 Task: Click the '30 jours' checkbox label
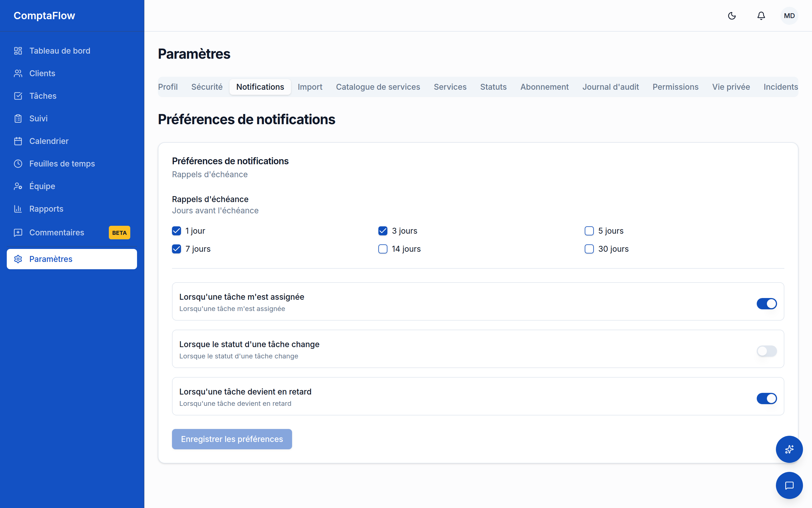coord(613,249)
